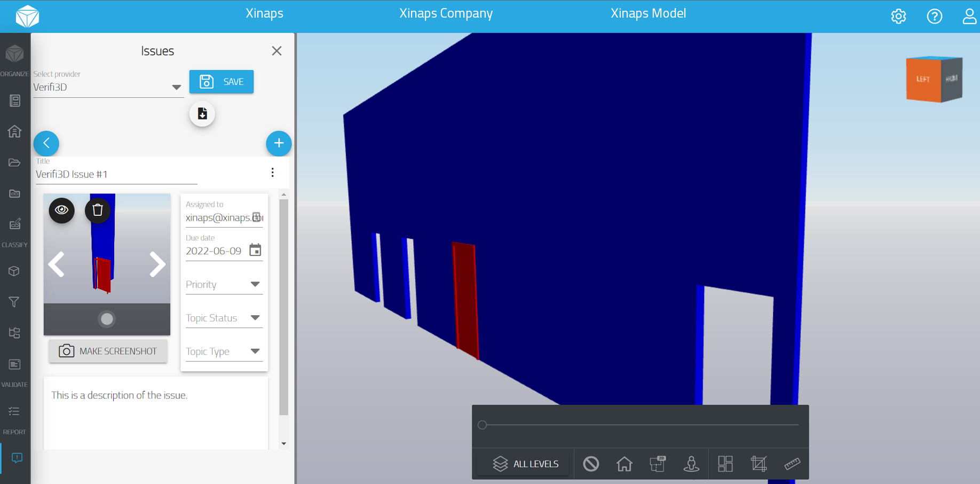Image resolution: width=980 pixels, height=484 pixels.
Task: Toggle the 2D view tool icon
Action: point(658,464)
